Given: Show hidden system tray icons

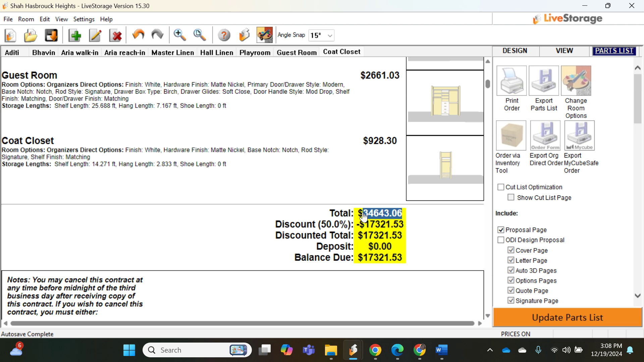Looking at the screenshot, I should [x=490, y=350].
